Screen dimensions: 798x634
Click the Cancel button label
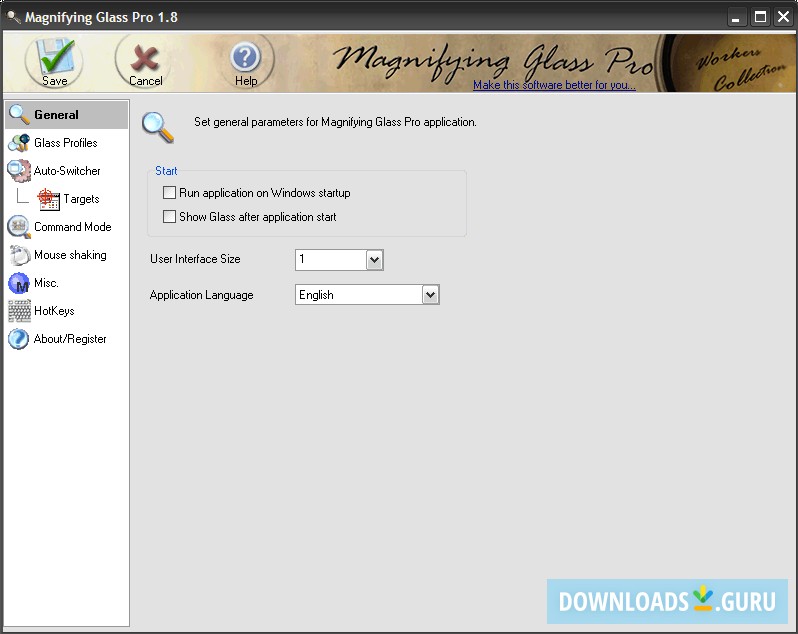coord(146,81)
